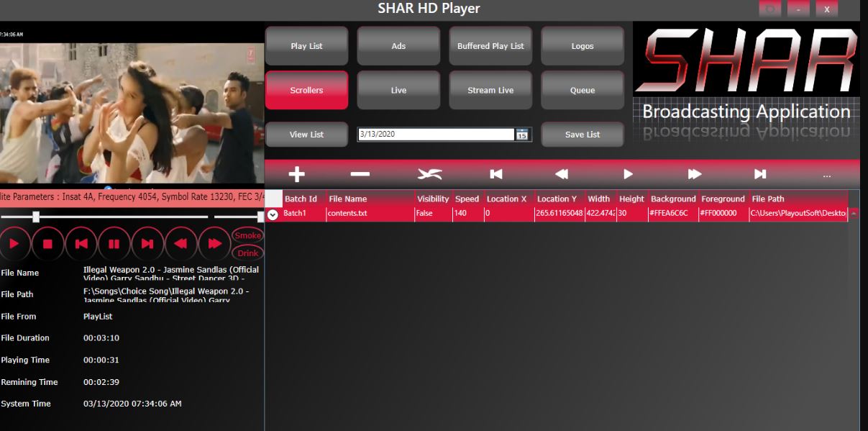This screenshot has width=868, height=431.
Task: Toggle the Smoke overlay button
Action: [x=248, y=235]
